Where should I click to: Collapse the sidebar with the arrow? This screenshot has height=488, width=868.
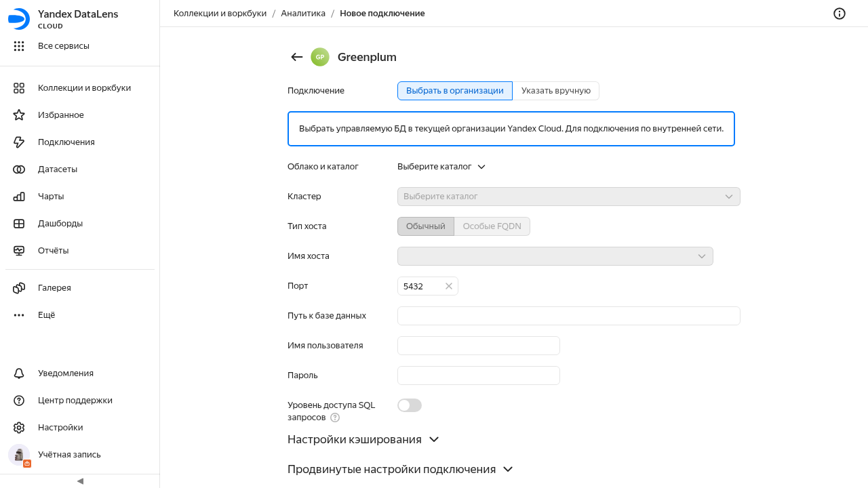point(80,481)
